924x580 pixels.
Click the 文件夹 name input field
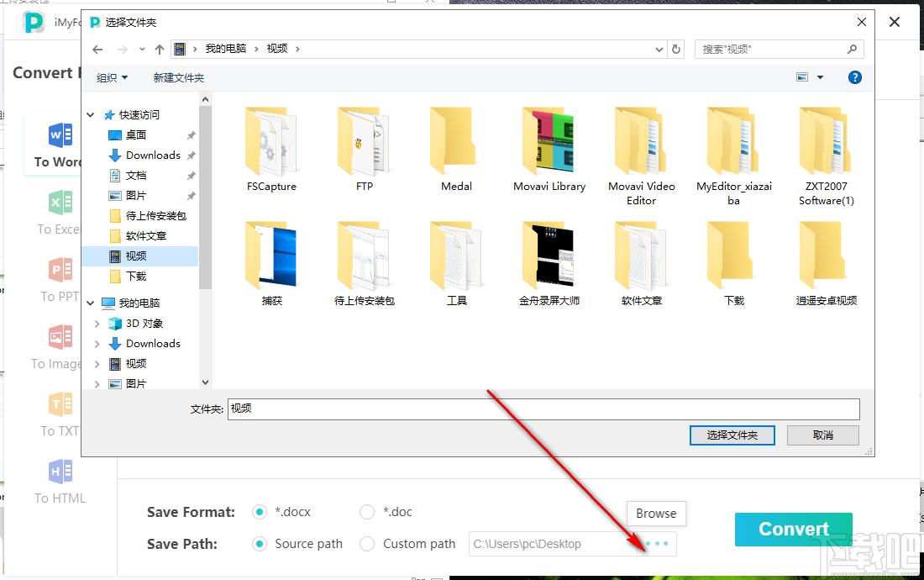click(x=543, y=409)
